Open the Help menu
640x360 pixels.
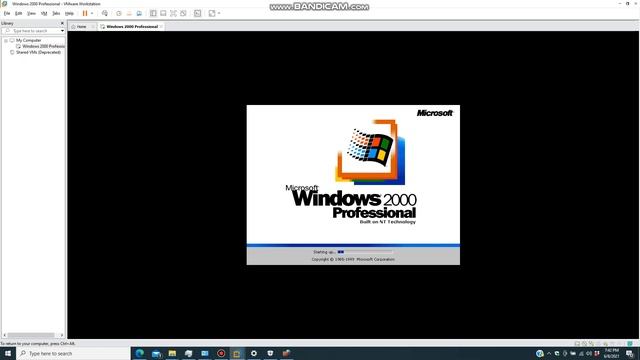[69, 13]
